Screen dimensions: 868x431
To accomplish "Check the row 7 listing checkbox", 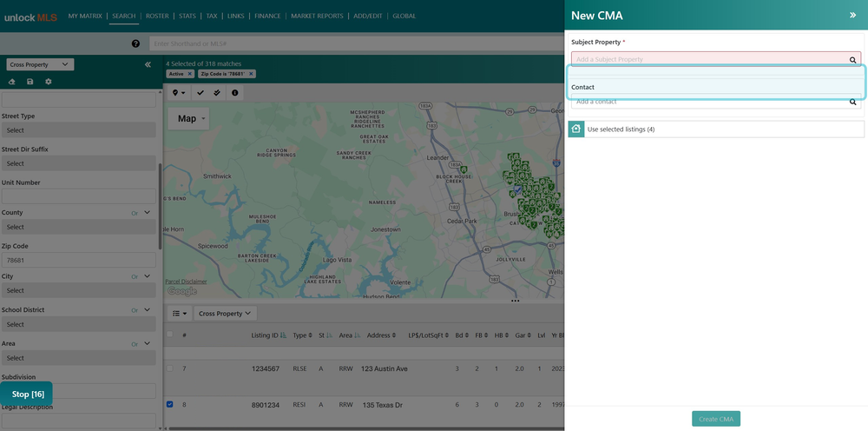I will click(170, 368).
